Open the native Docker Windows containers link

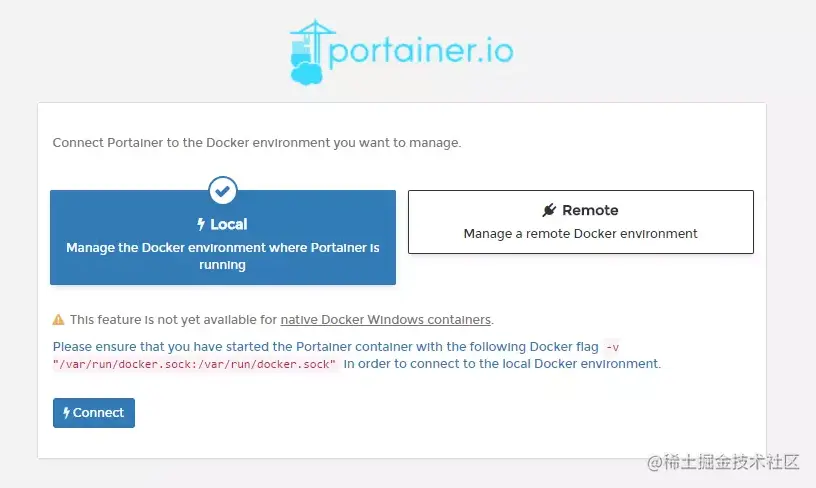[x=386, y=319]
